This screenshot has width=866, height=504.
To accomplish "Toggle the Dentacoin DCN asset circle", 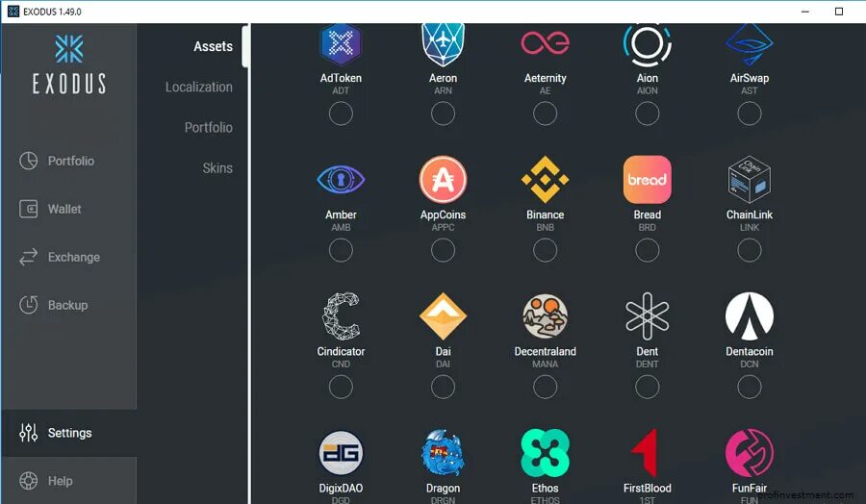I will 750,387.
